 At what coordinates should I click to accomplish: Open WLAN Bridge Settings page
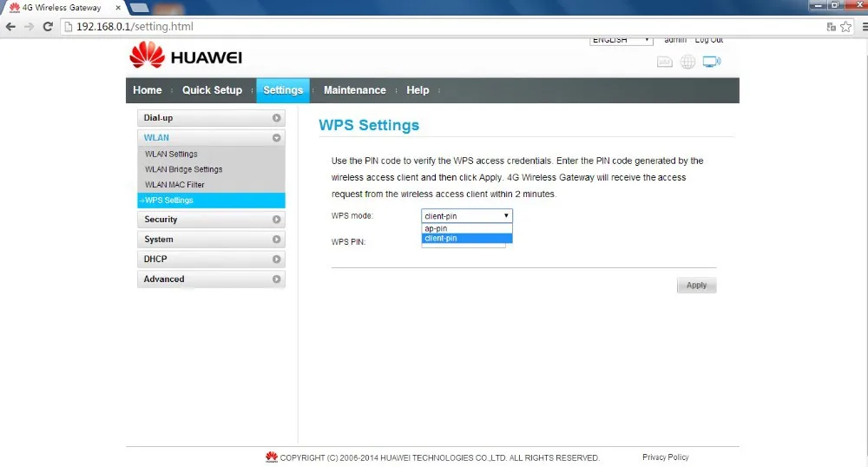(x=184, y=169)
